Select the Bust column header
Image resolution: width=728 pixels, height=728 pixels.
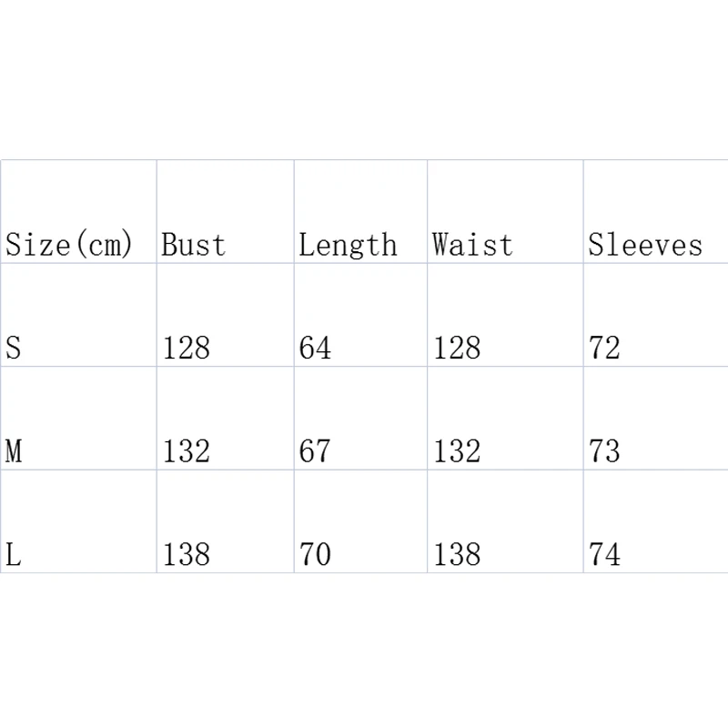(193, 244)
